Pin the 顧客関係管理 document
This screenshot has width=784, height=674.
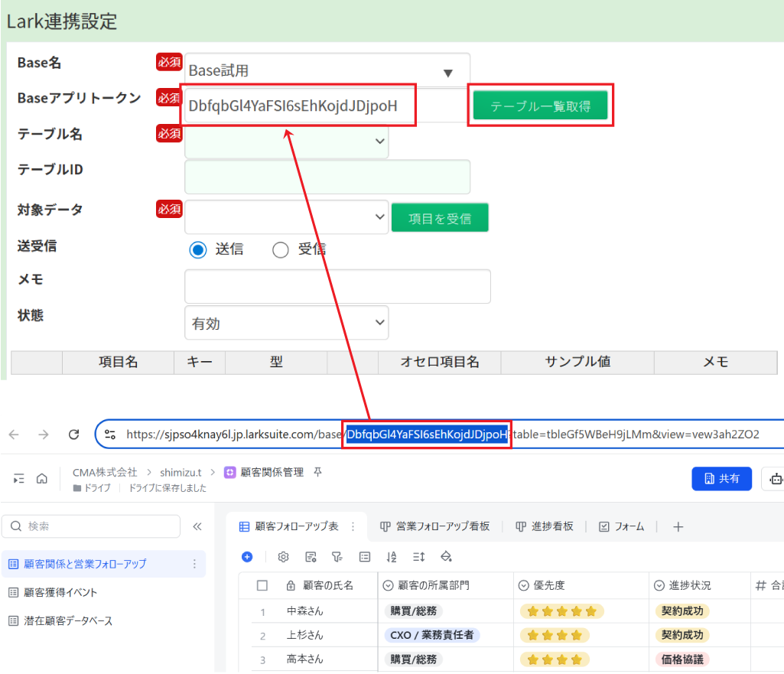[x=317, y=472]
